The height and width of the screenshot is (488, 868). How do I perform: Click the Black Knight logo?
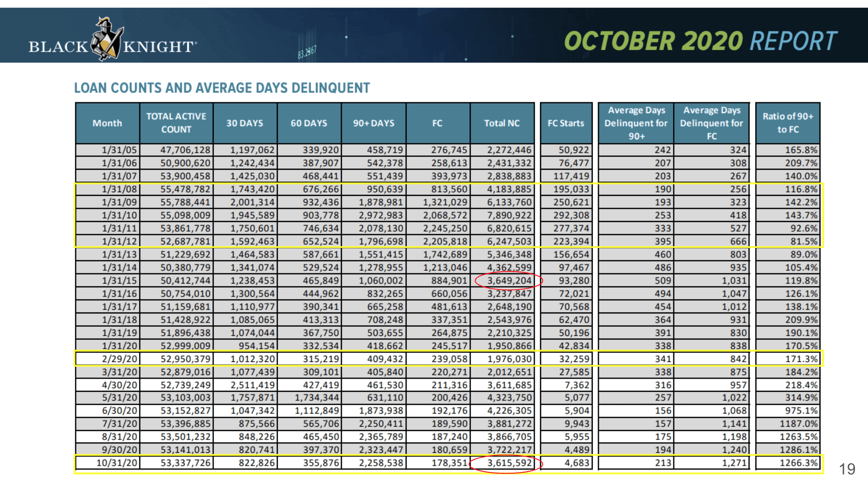tap(113, 39)
